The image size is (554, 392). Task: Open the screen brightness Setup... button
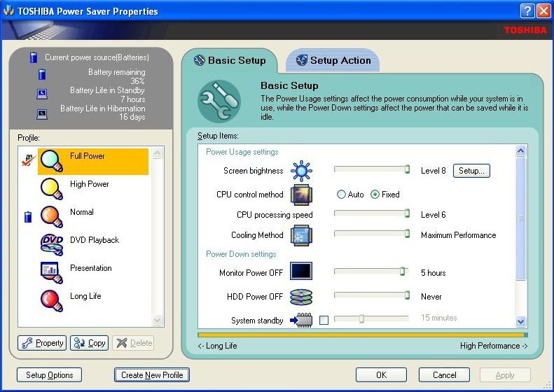coord(471,171)
